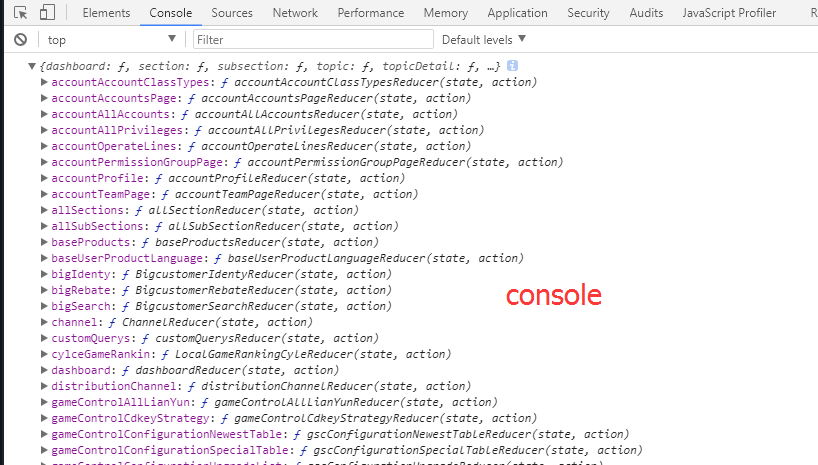The image size is (818, 465).
Task: Clear the console with the ban icon
Action: pos(20,40)
